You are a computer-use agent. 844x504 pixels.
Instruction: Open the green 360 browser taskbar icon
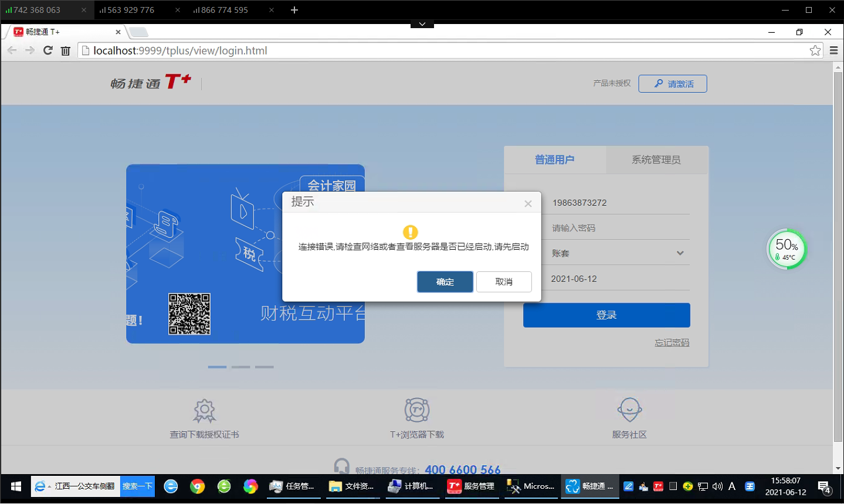tap(224, 486)
